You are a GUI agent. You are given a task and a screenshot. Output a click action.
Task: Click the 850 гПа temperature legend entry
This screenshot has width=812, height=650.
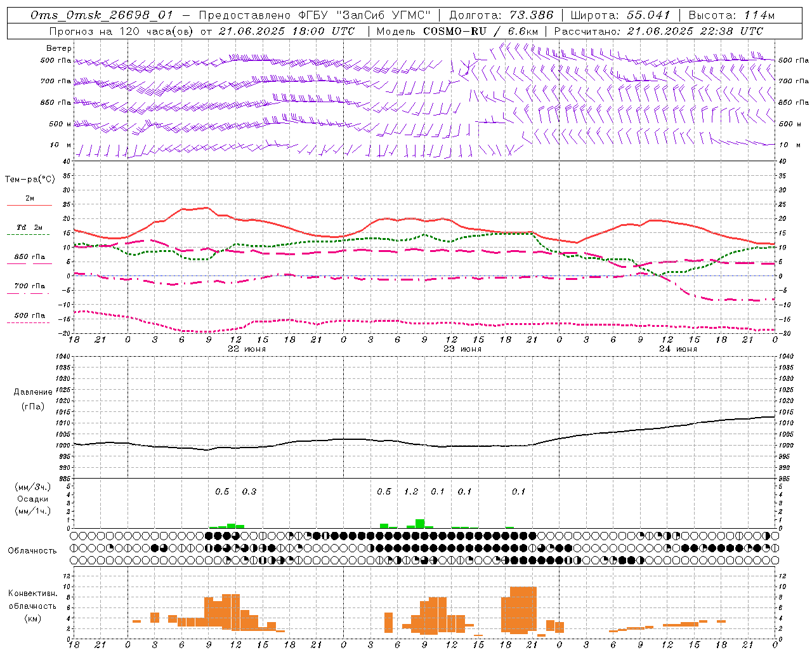coord(30,256)
